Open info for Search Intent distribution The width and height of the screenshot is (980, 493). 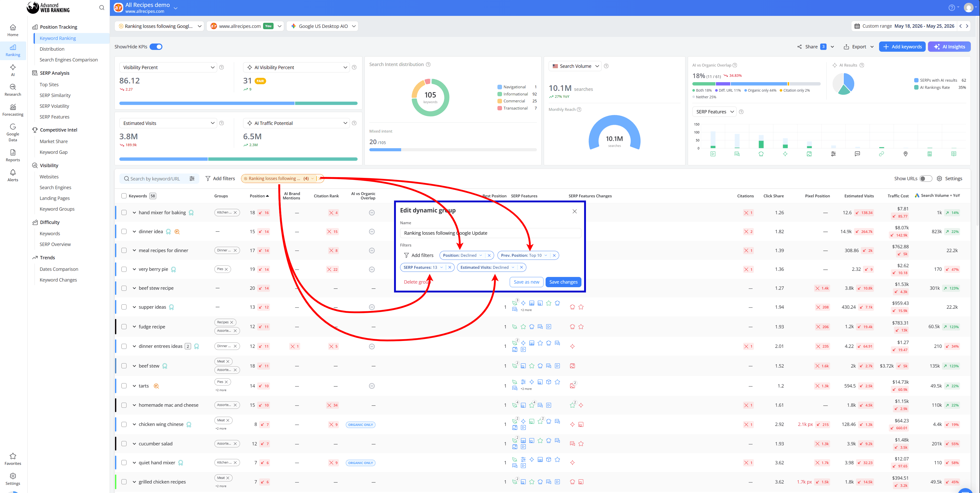[x=428, y=65]
